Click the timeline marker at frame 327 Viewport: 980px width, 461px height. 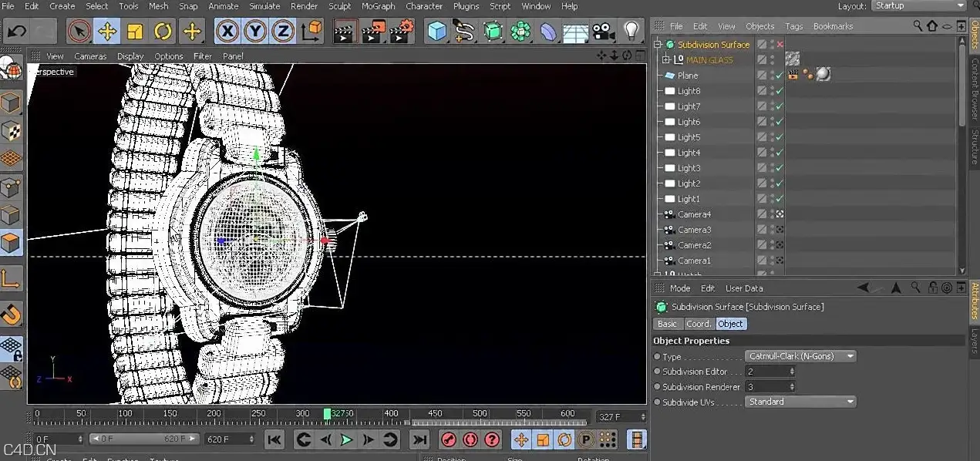click(x=328, y=414)
